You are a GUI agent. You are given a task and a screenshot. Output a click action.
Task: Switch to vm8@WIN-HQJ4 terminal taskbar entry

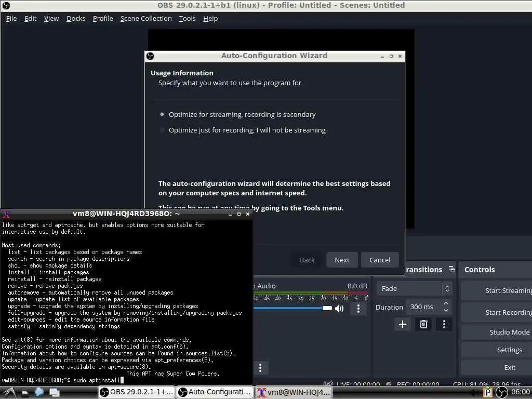(294, 392)
